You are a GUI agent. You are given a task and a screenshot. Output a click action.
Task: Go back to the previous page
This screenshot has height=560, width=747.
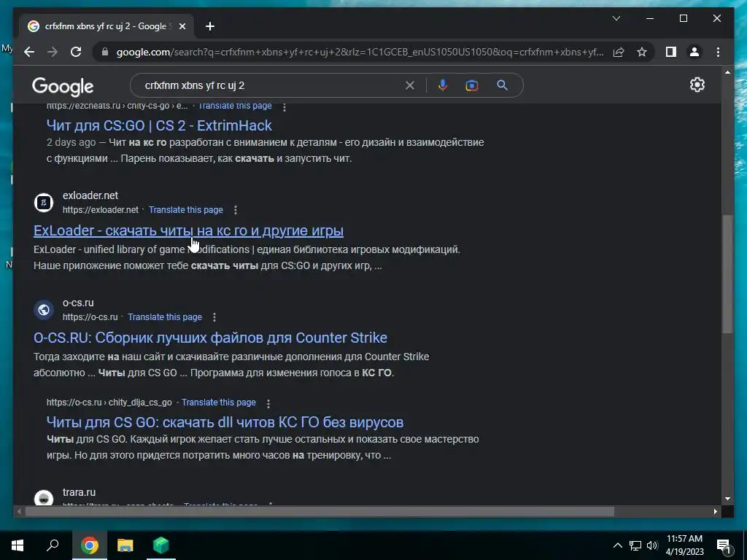(x=29, y=52)
